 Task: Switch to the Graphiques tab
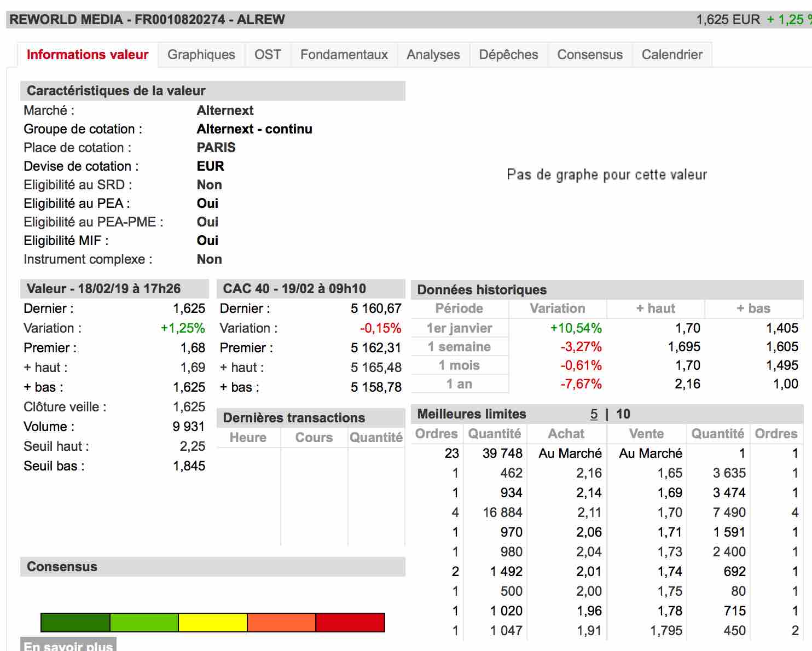click(201, 55)
